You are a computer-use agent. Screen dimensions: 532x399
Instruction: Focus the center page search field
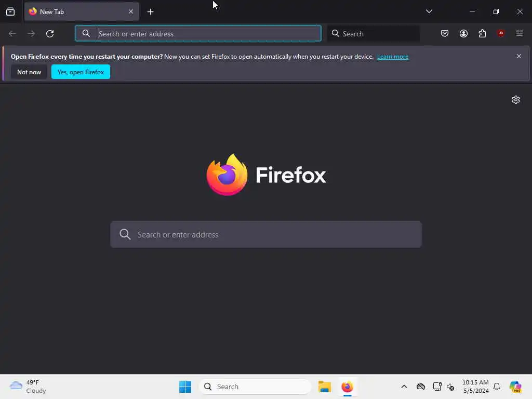click(x=266, y=234)
